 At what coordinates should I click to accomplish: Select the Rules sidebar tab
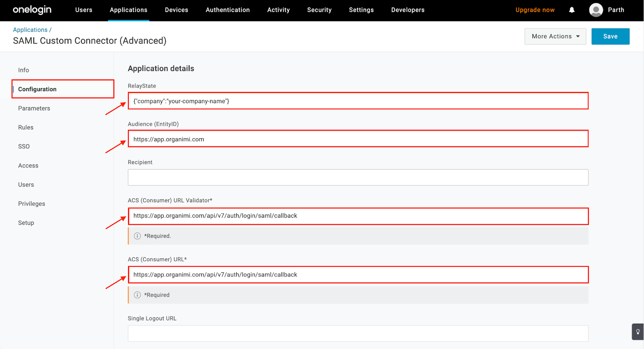[26, 127]
